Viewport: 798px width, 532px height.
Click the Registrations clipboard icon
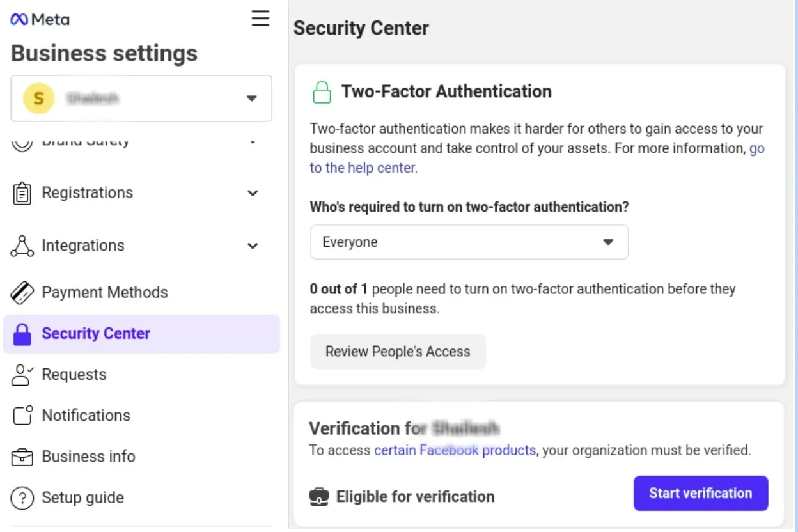(22, 193)
